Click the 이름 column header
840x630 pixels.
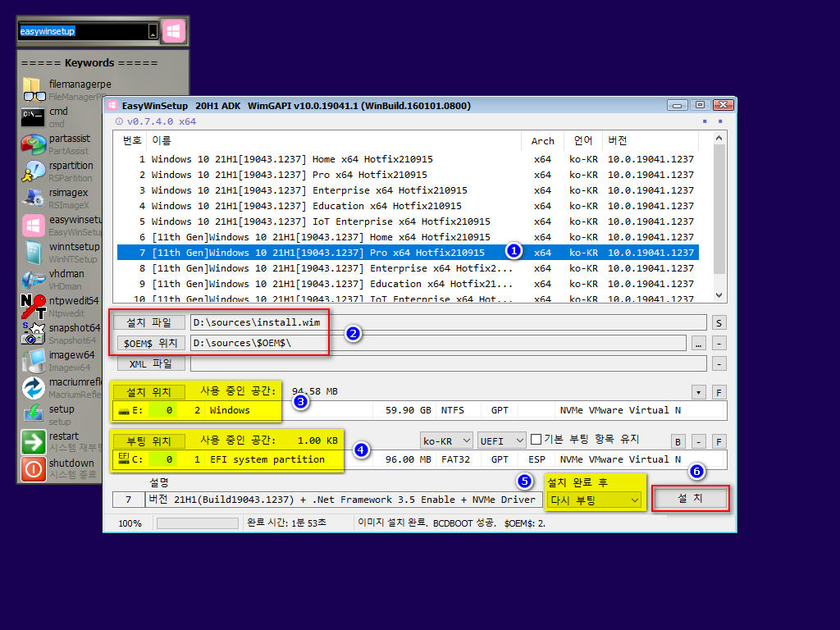tap(335, 140)
